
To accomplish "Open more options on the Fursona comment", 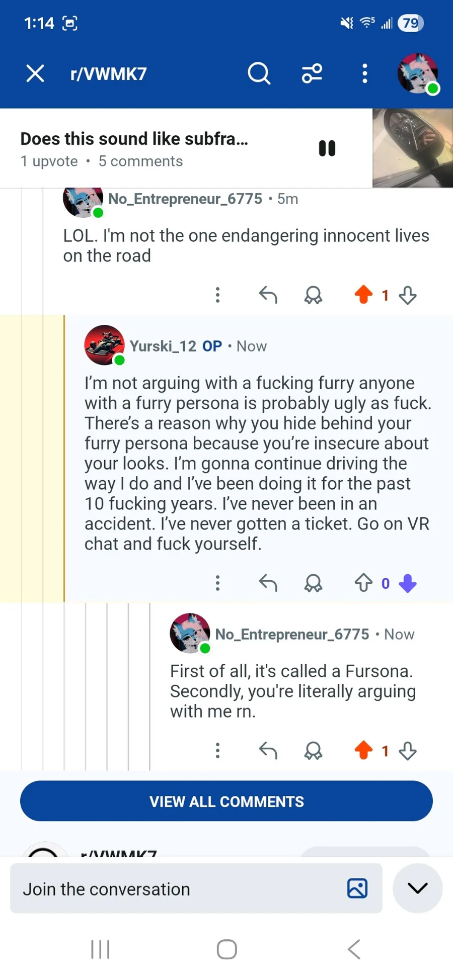I will pyautogui.click(x=217, y=751).
